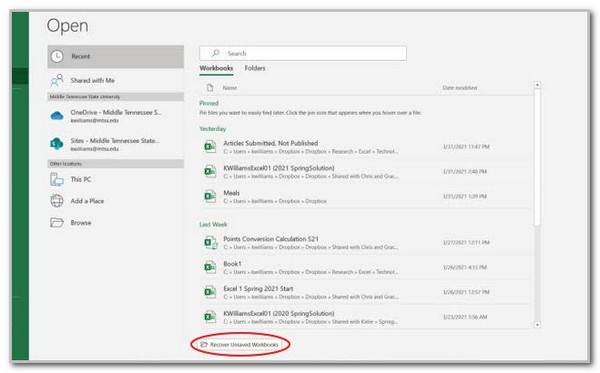Viewport: 600px width, 373px height.
Task: Click Excel icon for Points Conversion Calculation S21
Action: [210, 243]
